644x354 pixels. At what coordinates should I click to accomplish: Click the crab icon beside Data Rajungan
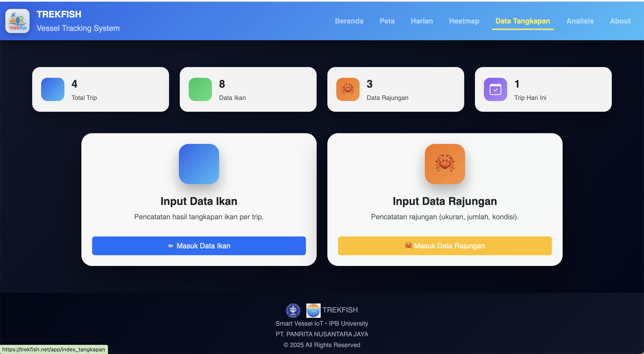pos(348,89)
